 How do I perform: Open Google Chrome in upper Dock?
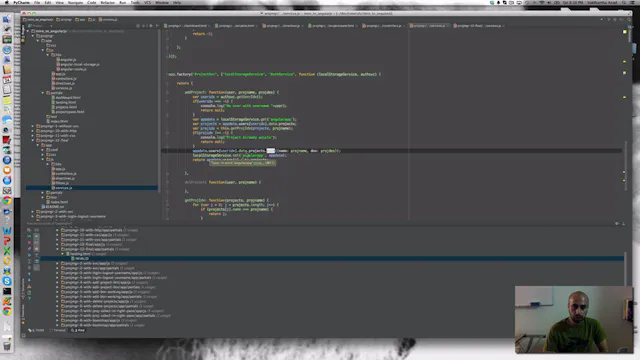click(x=7, y=200)
